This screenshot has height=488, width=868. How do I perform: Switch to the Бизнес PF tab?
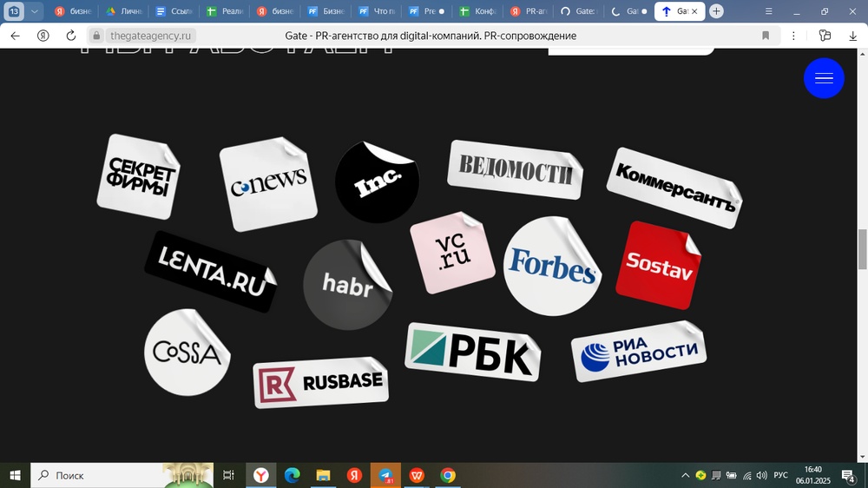pyautogui.click(x=326, y=11)
